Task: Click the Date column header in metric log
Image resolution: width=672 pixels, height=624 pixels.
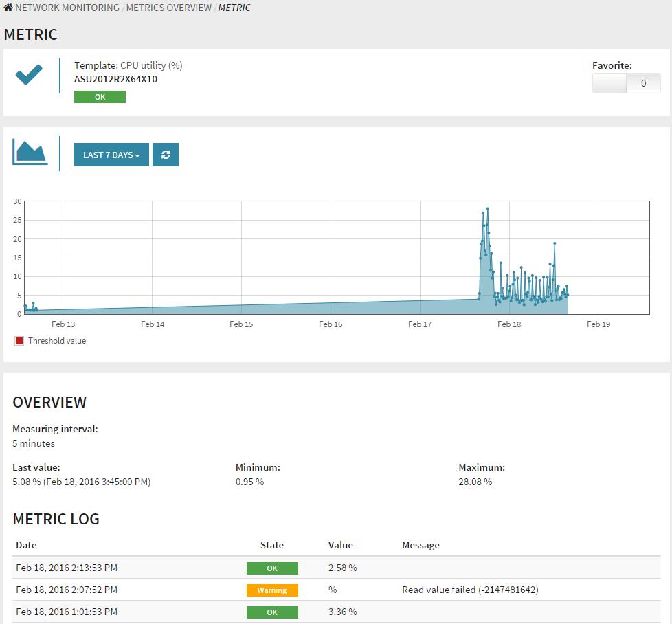Action: tap(26, 545)
